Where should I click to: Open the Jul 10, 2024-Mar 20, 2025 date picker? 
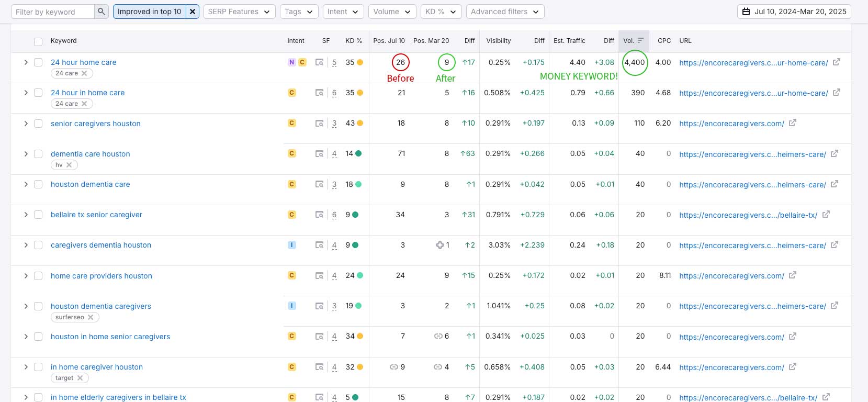coord(794,12)
